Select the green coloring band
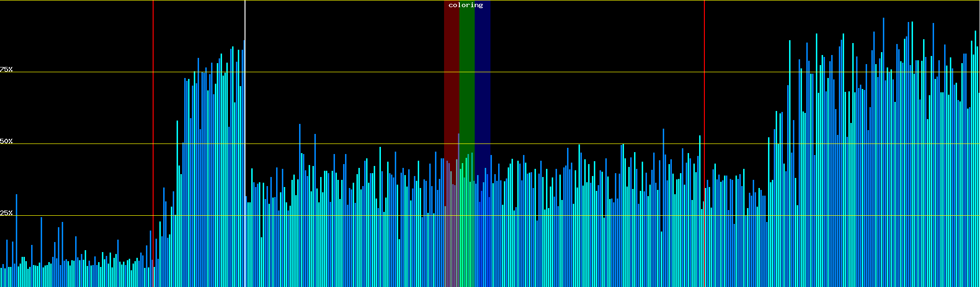Screen dimensions: 980x287 tap(467, 72)
